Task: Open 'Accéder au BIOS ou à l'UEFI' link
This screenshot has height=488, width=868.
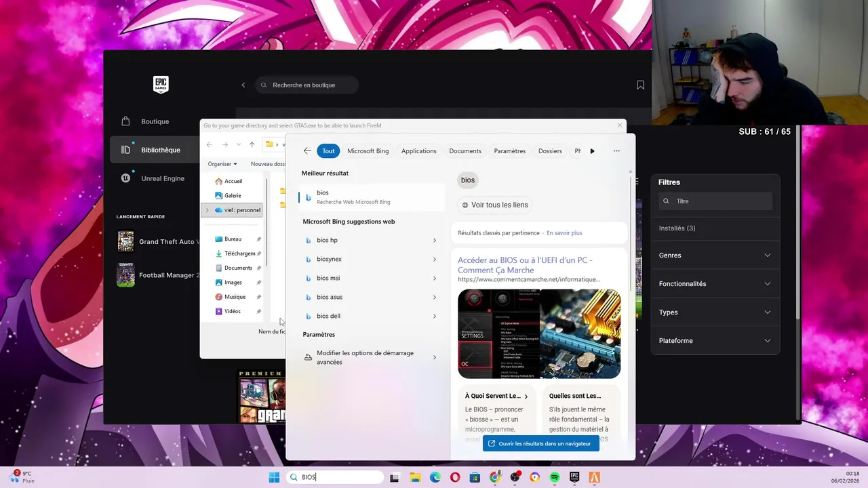Action: click(525, 264)
